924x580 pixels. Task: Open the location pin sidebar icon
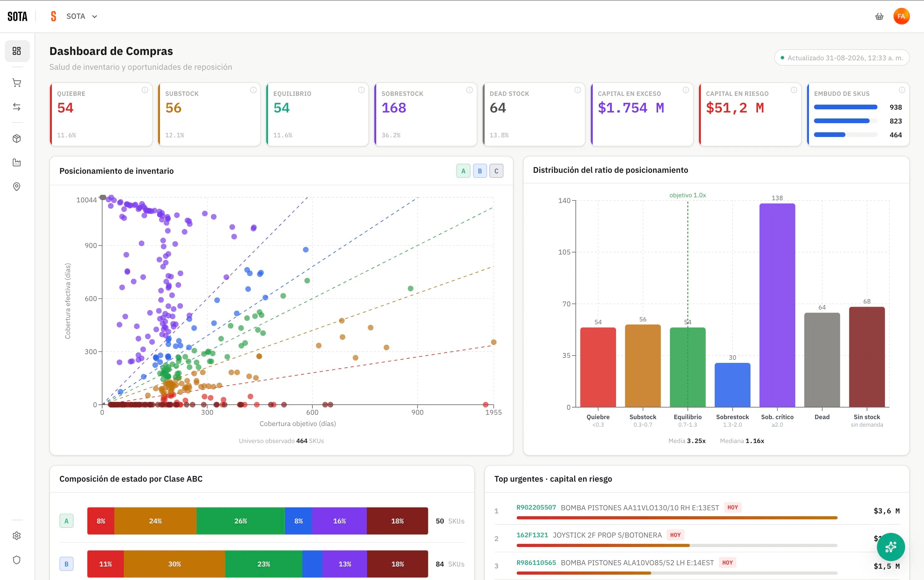tap(17, 186)
